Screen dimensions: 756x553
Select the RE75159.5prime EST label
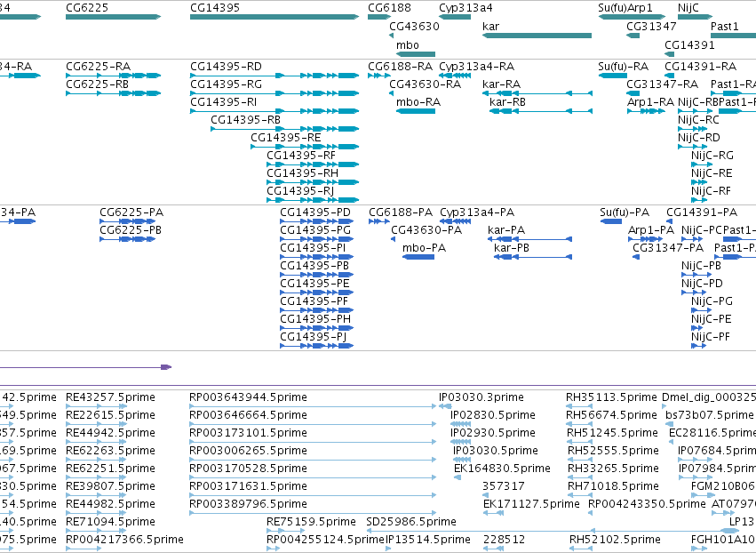tap(312, 522)
